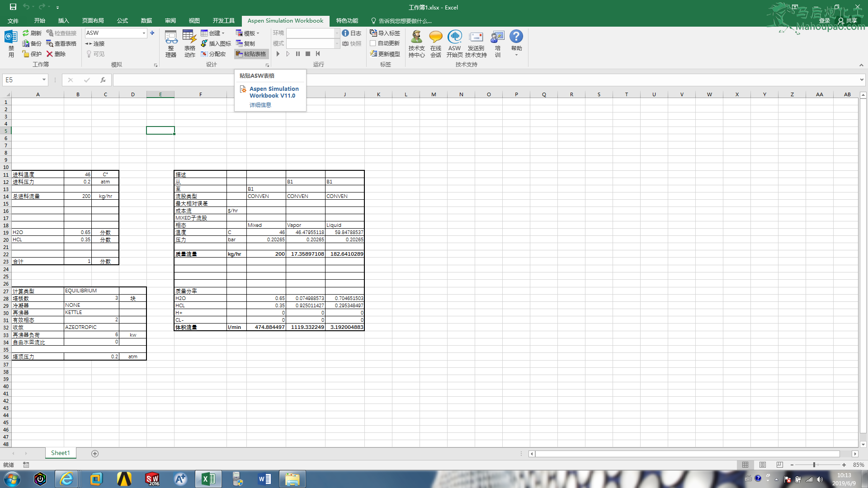Enable the 自动更新 checkbox
The width and height of the screenshot is (868, 488).
(373, 43)
